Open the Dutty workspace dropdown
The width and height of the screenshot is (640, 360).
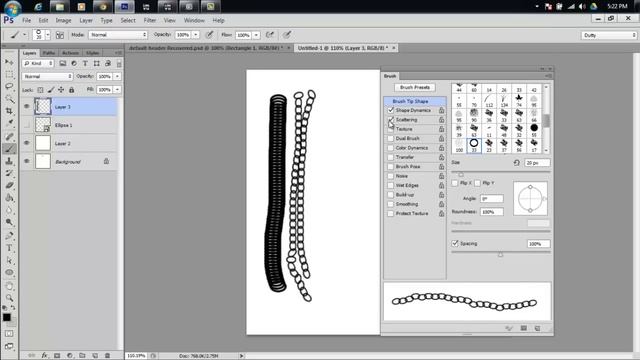pos(609,35)
